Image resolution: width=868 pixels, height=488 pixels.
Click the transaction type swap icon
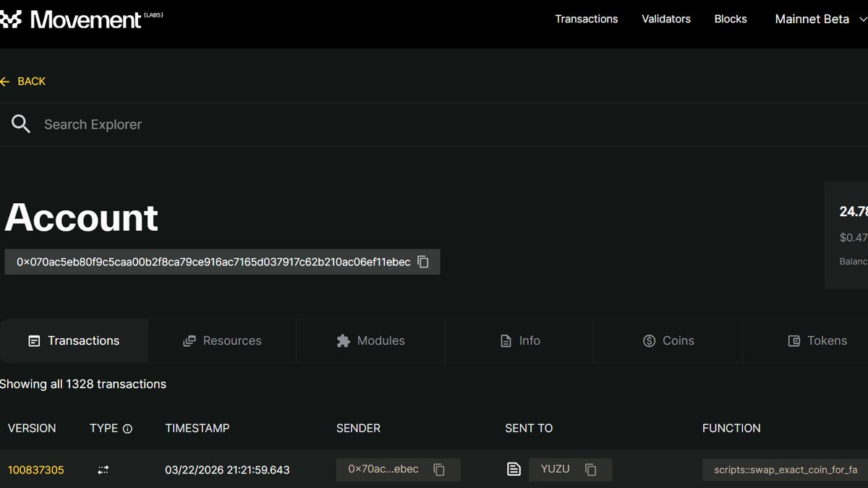102,469
